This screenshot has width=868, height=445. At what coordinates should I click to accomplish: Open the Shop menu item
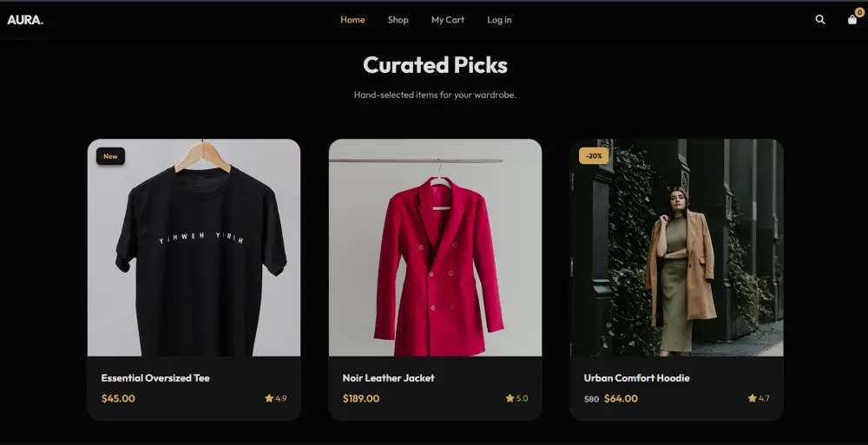tap(398, 20)
